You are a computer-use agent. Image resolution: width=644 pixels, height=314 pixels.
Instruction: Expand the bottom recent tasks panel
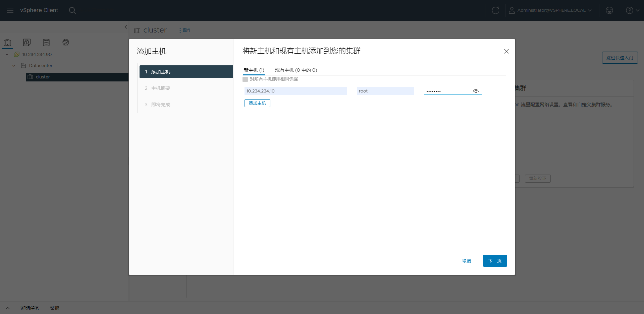(x=8, y=308)
